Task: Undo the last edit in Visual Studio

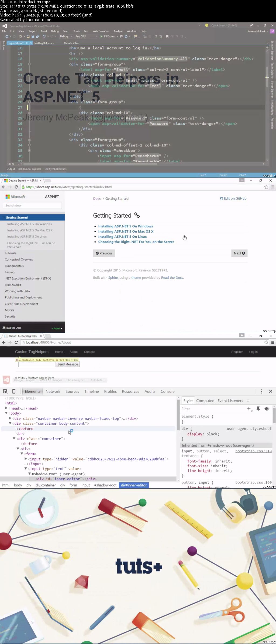Action: tap(44, 36)
